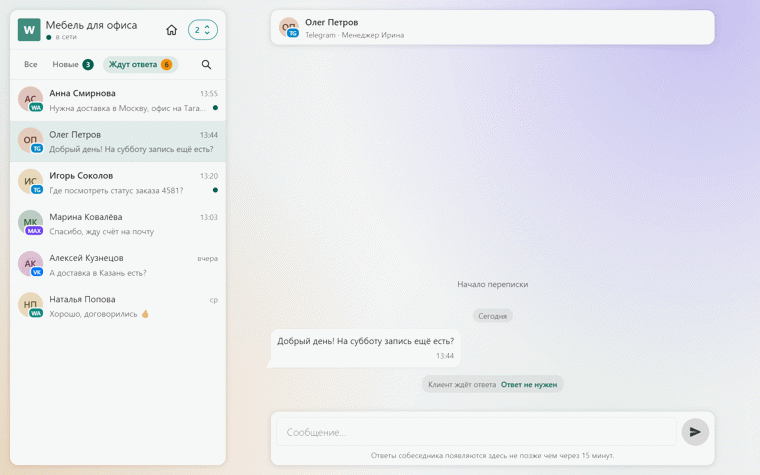This screenshot has width=760, height=475.
Task: Open chat with Наталья Попова
Action: tap(118, 306)
